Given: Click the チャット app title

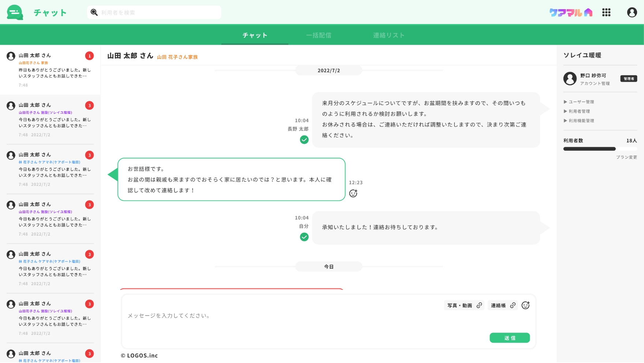Looking at the screenshot, I should click(50, 13).
